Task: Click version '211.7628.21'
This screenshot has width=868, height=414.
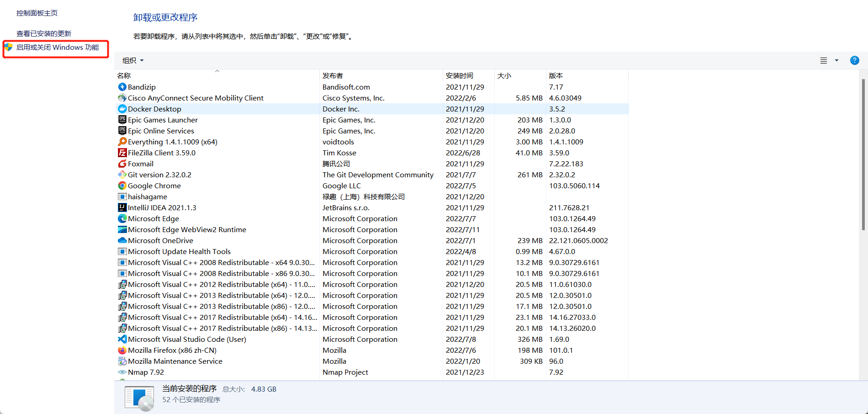Action: pyautogui.click(x=569, y=207)
